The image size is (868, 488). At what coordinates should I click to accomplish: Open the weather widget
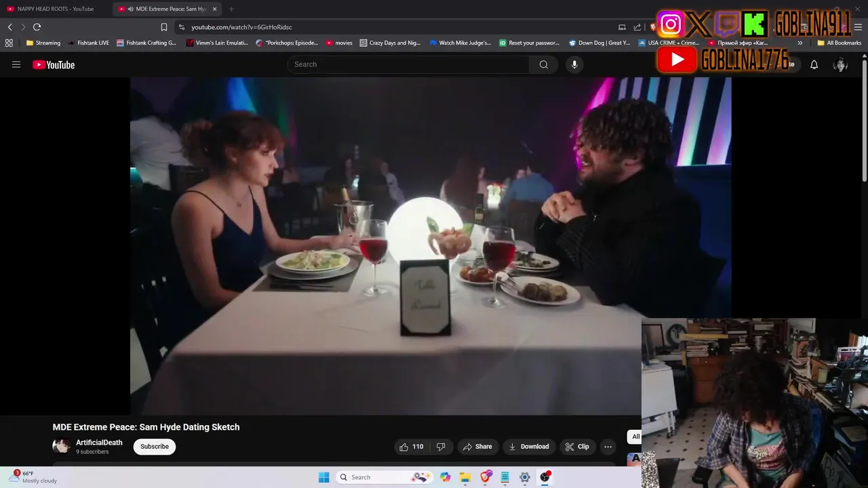point(34,477)
